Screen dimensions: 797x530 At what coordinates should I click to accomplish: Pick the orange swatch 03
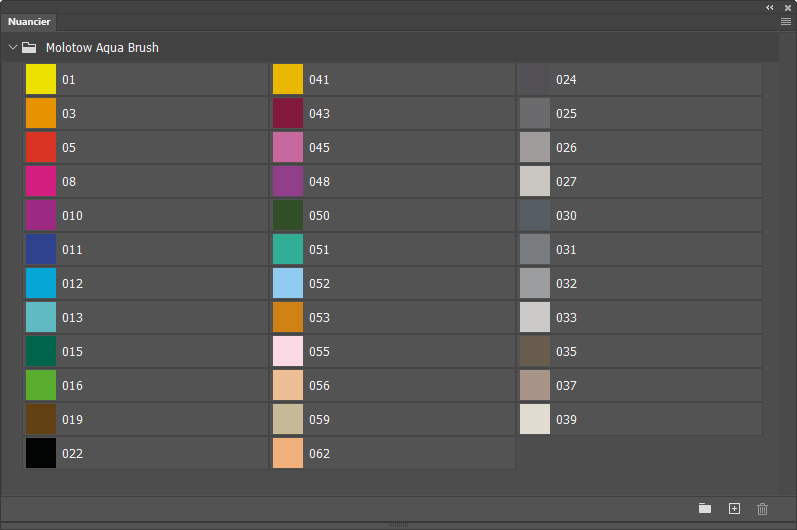(41, 113)
